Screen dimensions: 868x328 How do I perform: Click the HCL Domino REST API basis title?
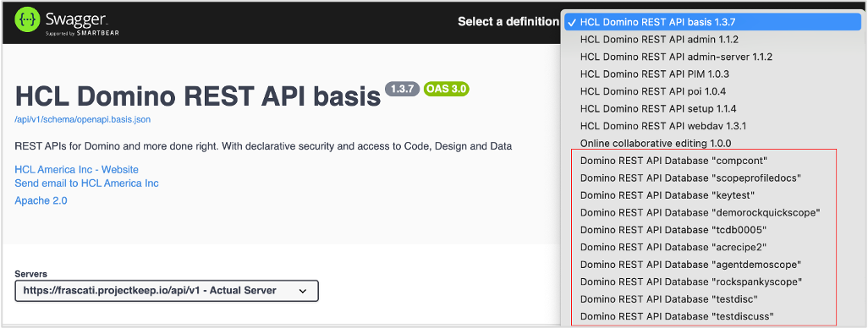198,97
